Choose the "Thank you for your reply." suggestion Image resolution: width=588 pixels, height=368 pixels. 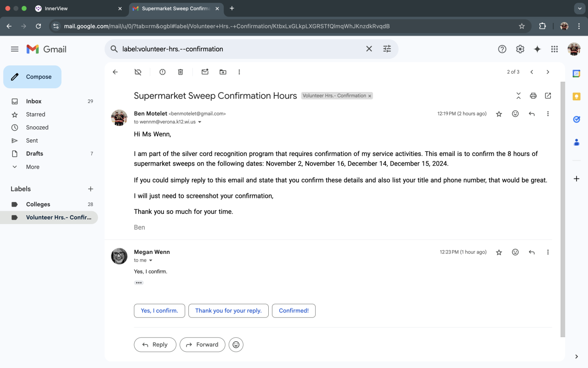click(228, 310)
